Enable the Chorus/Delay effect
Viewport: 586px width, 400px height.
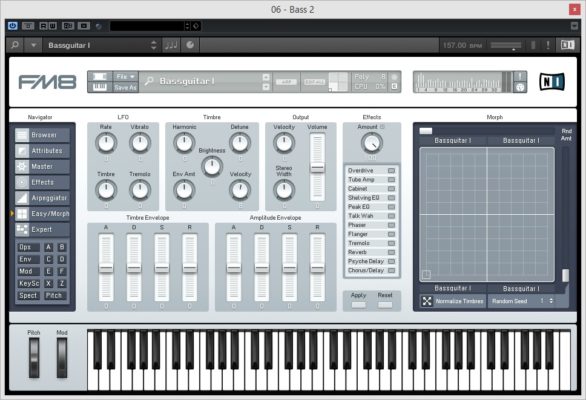pos(391,270)
